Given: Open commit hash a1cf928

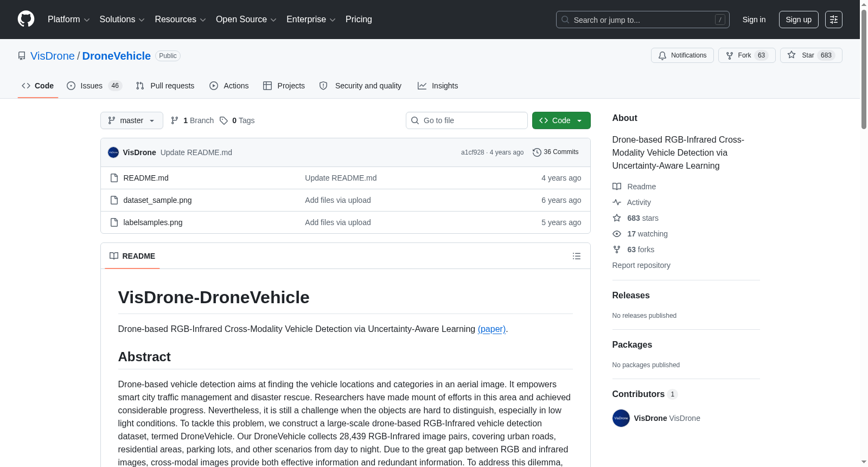Looking at the screenshot, I should [473, 152].
